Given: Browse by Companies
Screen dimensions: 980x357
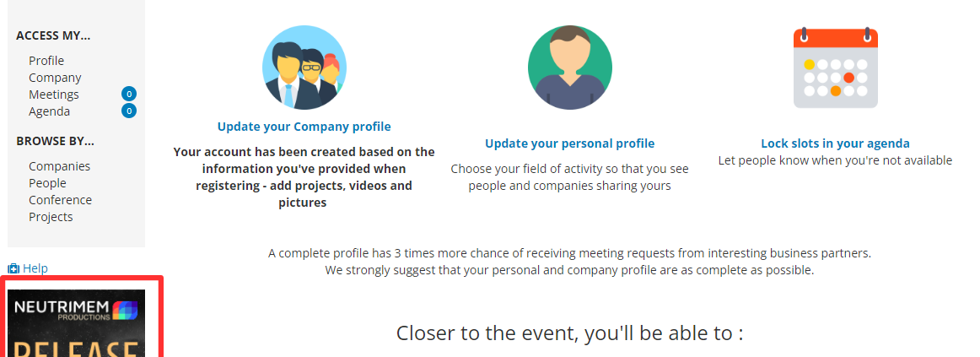Looking at the screenshot, I should [x=59, y=166].
